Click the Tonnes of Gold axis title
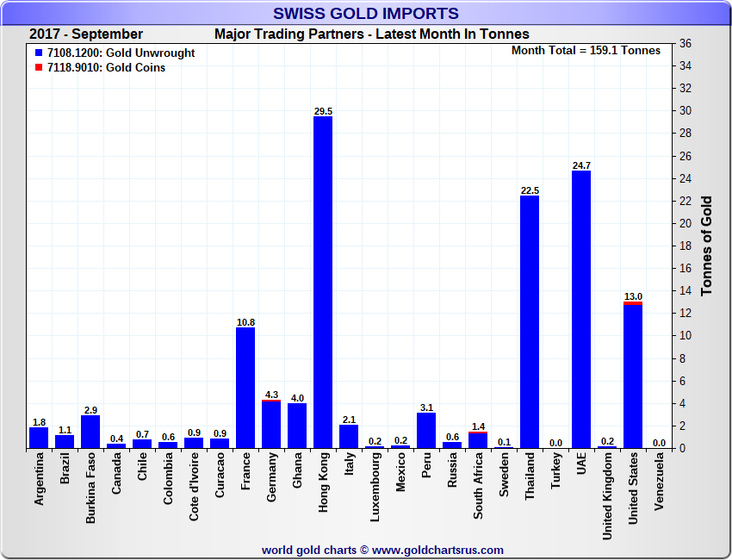 706,246
